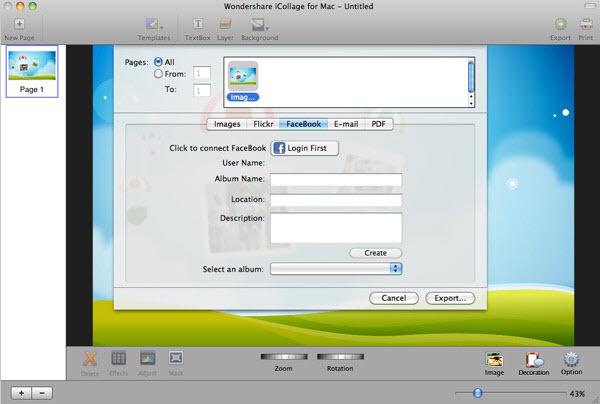Select the From pages radio button
Viewport: 600px width, 404px height.
(x=158, y=74)
